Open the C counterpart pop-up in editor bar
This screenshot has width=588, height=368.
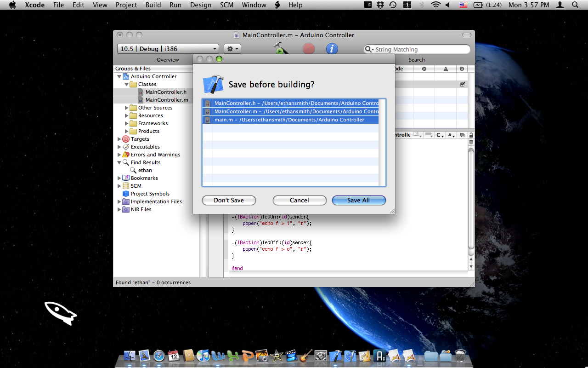coord(440,135)
